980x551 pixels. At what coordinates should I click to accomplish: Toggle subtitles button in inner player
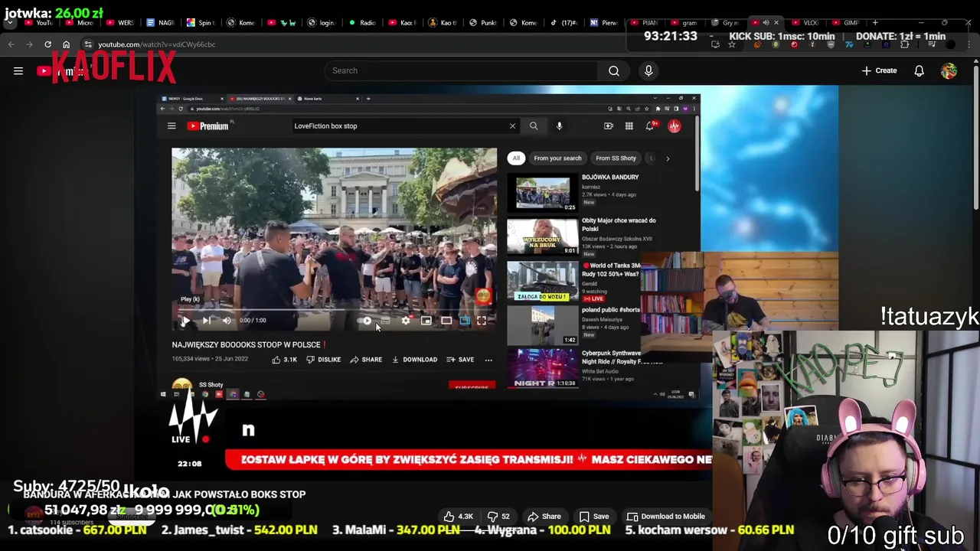[x=385, y=321]
